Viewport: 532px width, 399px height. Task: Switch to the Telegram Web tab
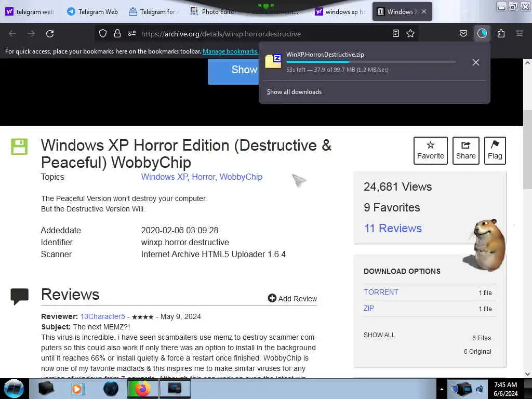click(92, 12)
